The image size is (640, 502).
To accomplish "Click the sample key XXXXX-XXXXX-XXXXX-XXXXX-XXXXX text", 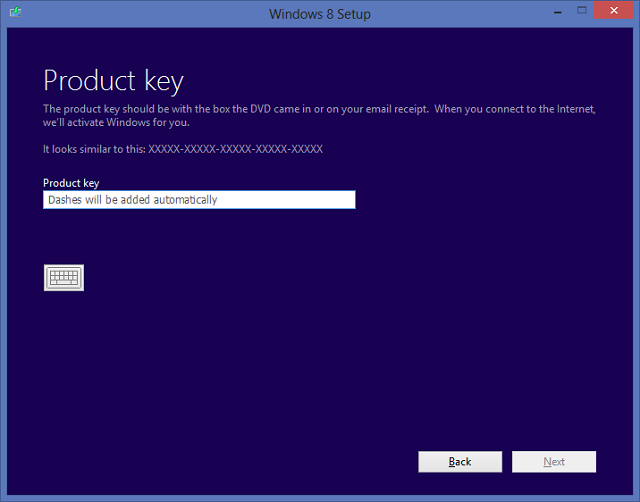I will (x=235, y=149).
